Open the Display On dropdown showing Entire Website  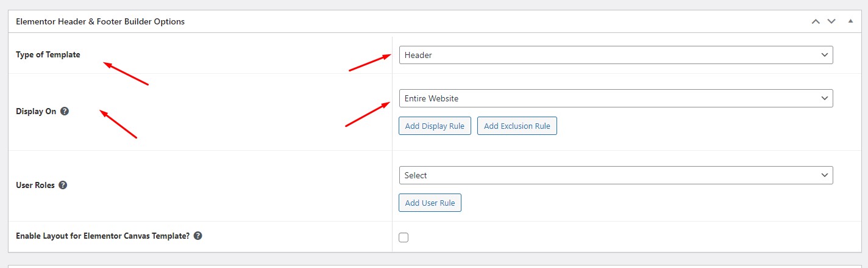(x=616, y=98)
